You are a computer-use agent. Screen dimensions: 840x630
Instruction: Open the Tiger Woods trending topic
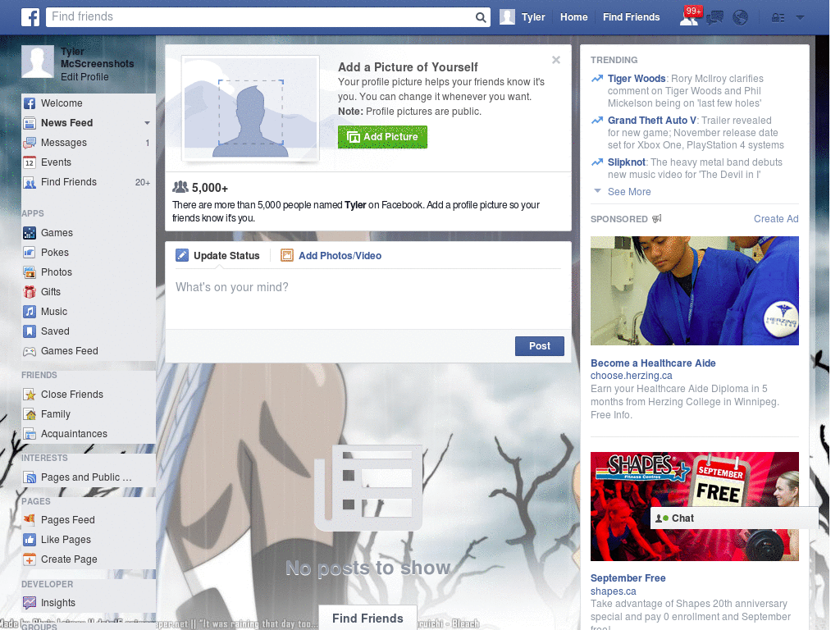[636, 79]
